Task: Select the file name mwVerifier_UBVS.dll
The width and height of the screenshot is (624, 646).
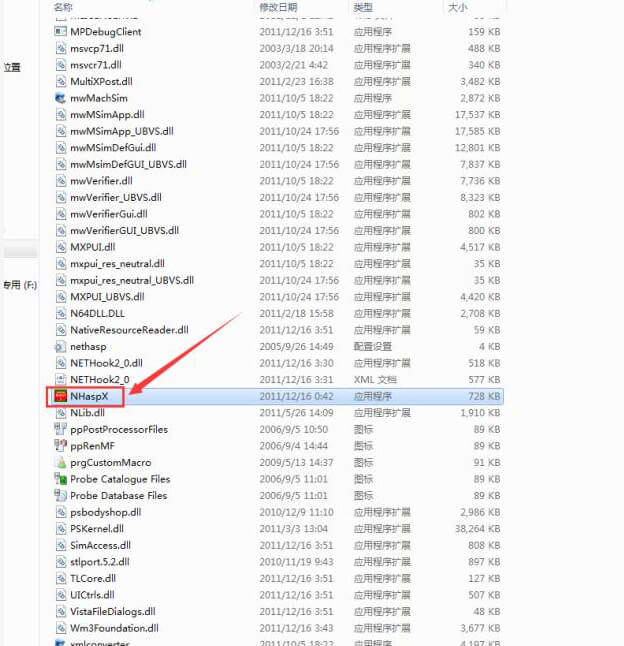Action: click(x=116, y=197)
